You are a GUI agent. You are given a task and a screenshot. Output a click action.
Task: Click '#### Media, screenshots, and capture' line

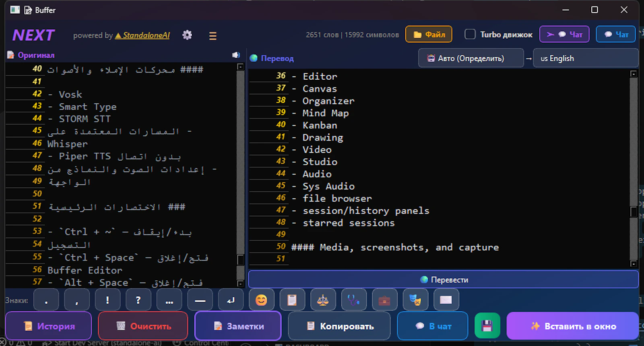(395, 247)
